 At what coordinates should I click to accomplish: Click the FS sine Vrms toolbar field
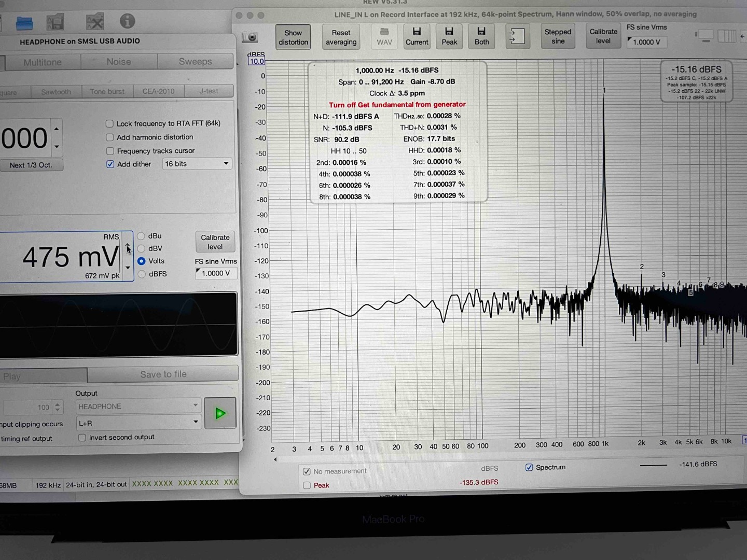(x=646, y=42)
